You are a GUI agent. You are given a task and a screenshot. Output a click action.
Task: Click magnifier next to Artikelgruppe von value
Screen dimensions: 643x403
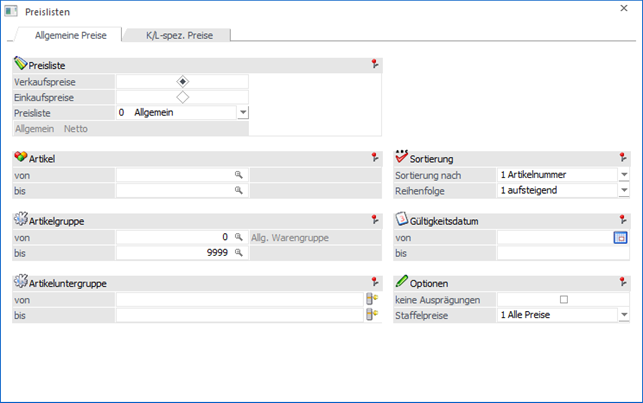pos(239,237)
